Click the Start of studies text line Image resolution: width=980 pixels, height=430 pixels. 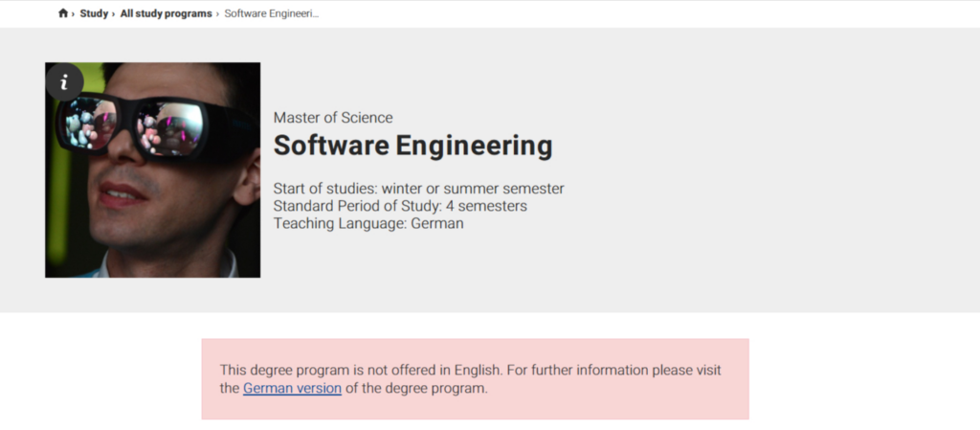pyautogui.click(x=418, y=189)
